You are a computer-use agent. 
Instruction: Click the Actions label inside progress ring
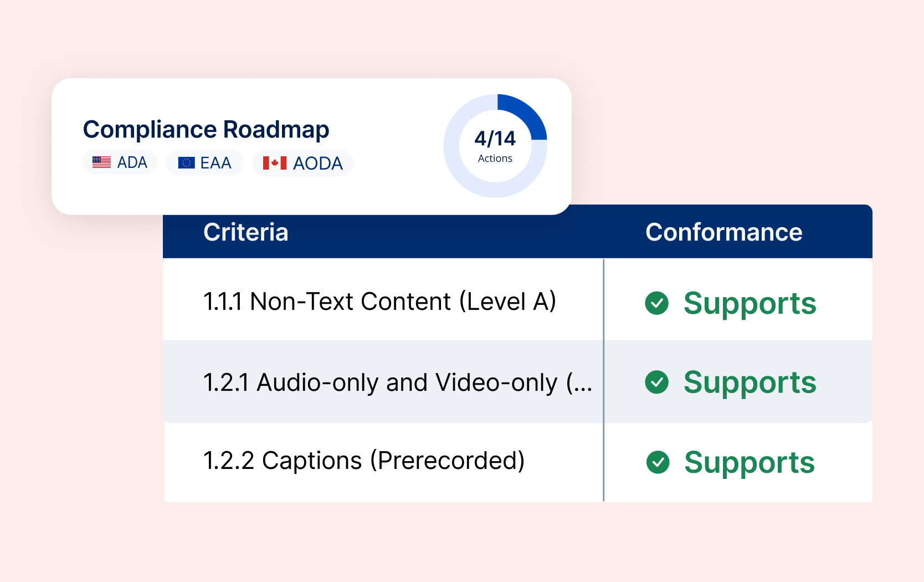(495, 159)
